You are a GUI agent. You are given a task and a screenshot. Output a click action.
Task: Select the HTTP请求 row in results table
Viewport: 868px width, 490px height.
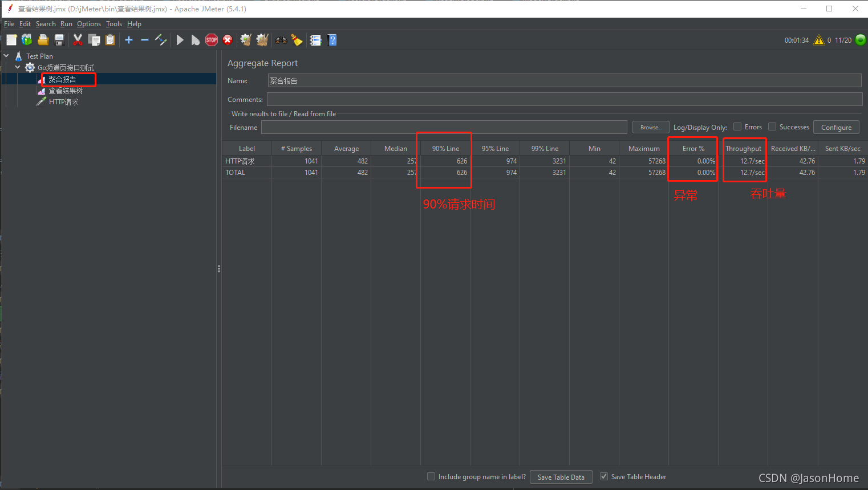coord(545,161)
